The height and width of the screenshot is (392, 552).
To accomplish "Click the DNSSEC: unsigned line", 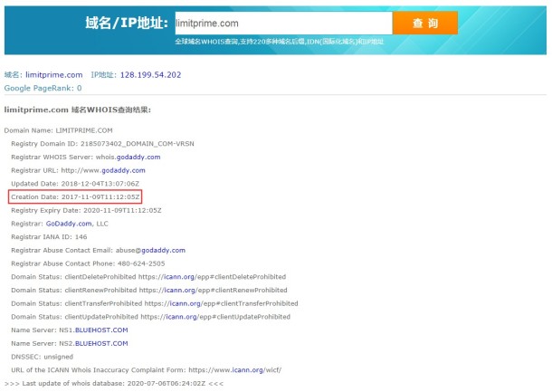I will [42, 357].
